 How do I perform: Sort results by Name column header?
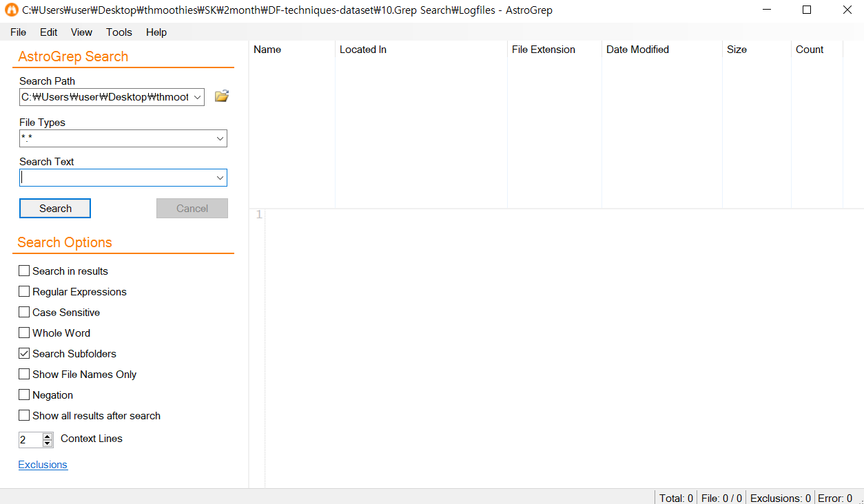point(292,50)
